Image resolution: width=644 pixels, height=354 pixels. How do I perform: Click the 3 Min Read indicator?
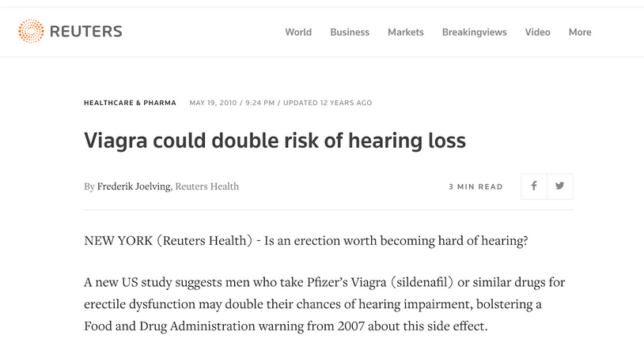pos(475,187)
